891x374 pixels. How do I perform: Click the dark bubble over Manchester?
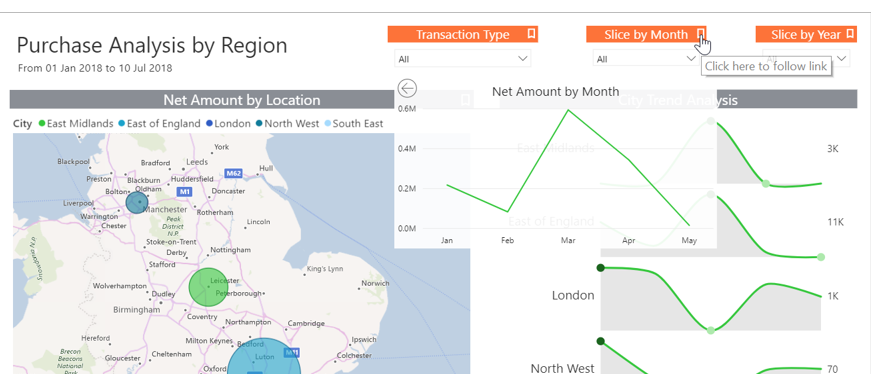[x=137, y=202]
